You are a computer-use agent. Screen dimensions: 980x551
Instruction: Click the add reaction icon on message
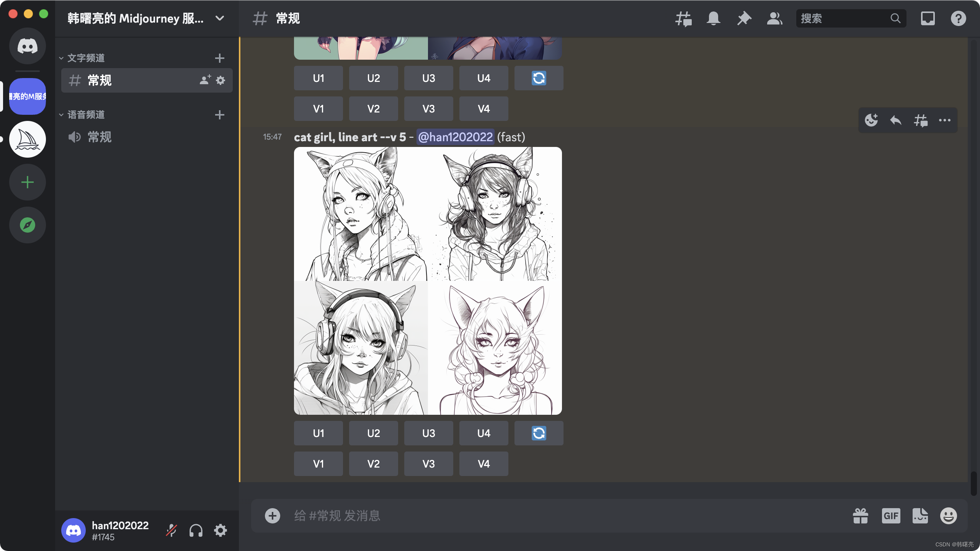point(871,121)
